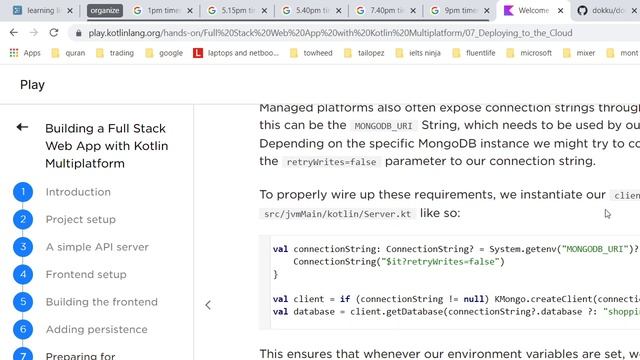Viewport: 640px width, 360px height.
Task: Click the browser forward arrow
Action: 34,33
